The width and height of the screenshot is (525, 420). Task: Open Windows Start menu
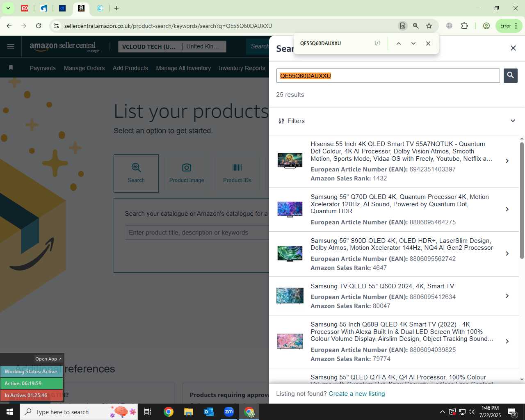(10, 412)
